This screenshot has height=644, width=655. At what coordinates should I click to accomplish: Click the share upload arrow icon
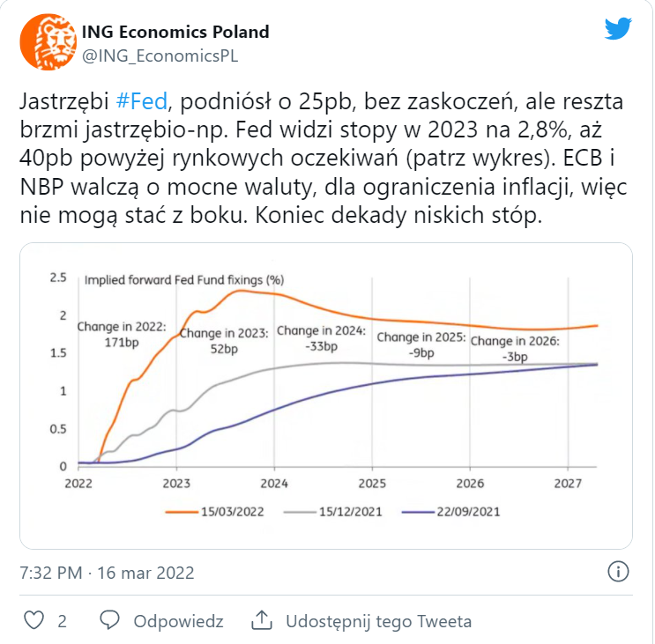(x=262, y=620)
